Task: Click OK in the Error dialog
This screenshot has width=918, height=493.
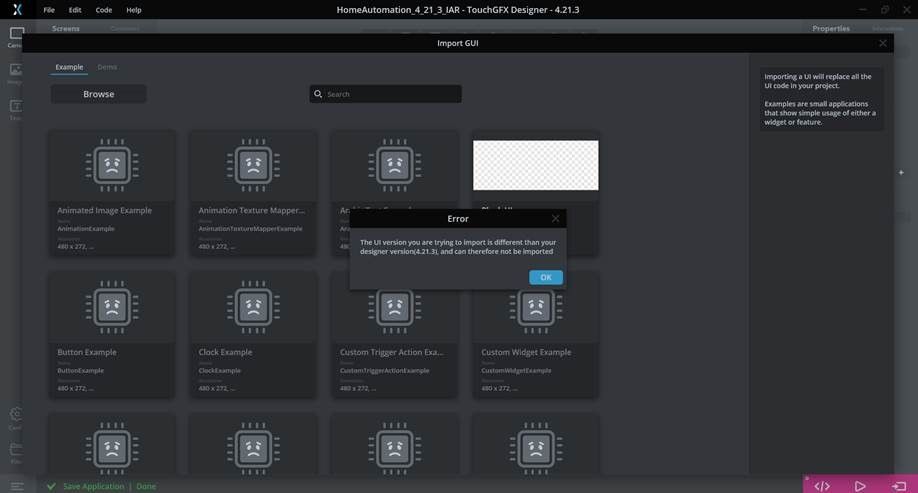Action: point(546,277)
